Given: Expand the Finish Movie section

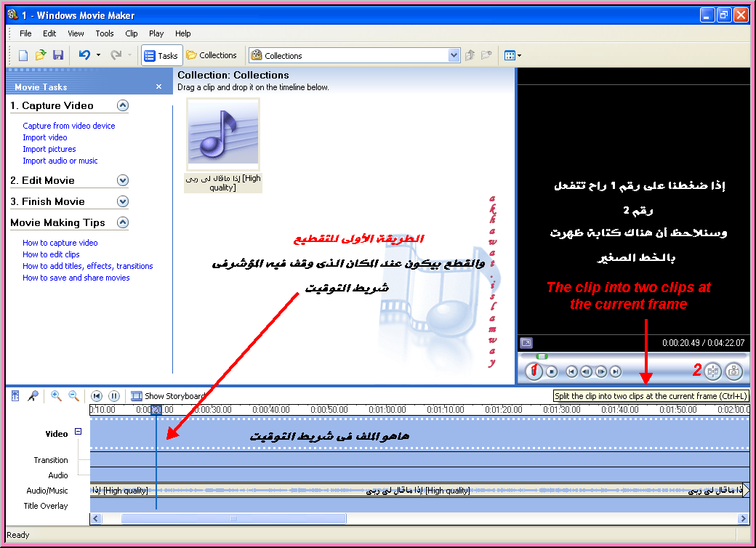Looking at the screenshot, I should (123, 201).
